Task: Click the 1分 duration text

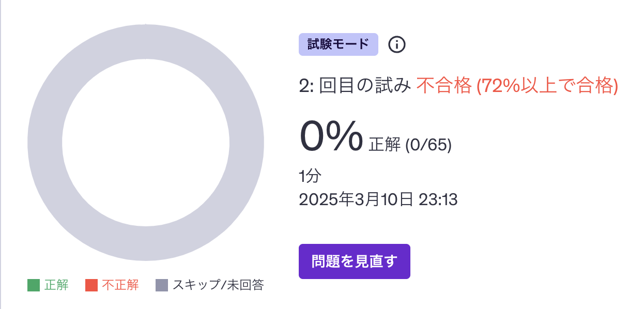Action: 310,176
